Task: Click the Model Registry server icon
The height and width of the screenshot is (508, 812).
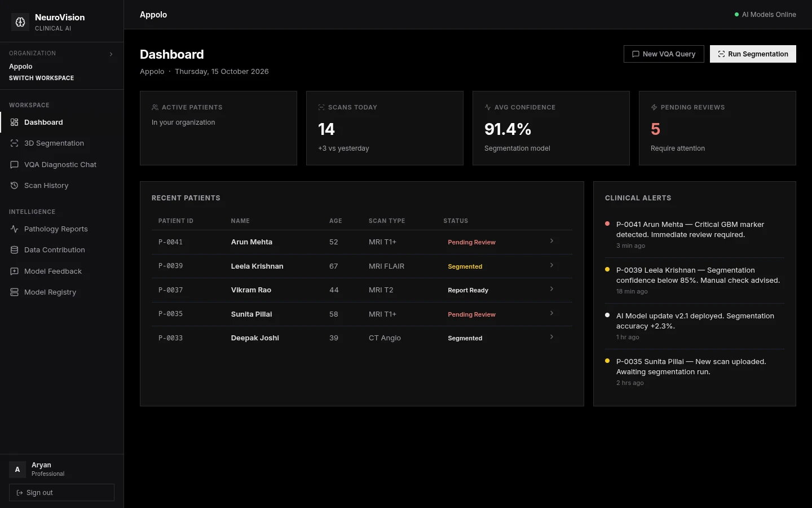Action: click(x=15, y=292)
